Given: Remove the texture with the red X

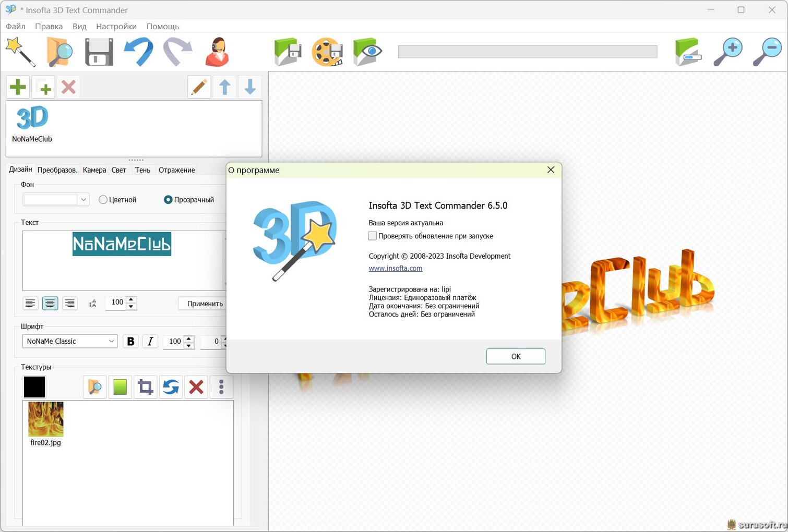Looking at the screenshot, I should [x=196, y=387].
